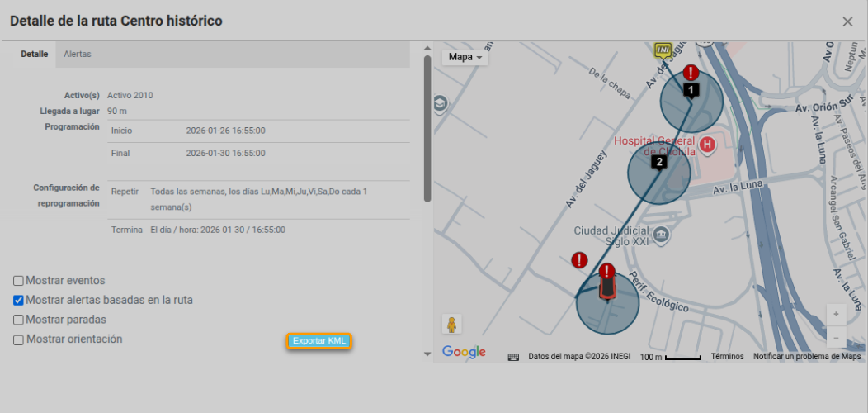Screen dimensions: 868x413
Task: Select the Detalle tab
Action: 35,55
